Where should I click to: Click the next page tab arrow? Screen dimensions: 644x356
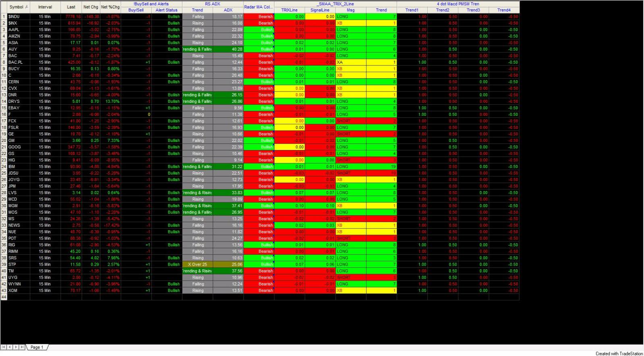pyautogui.click(x=16, y=347)
